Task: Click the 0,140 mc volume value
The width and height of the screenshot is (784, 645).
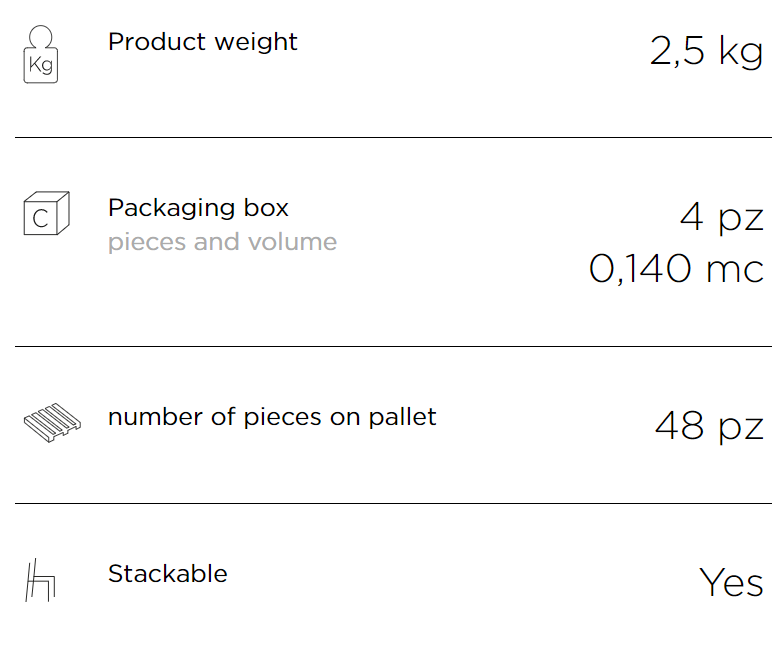Action: tap(676, 269)
